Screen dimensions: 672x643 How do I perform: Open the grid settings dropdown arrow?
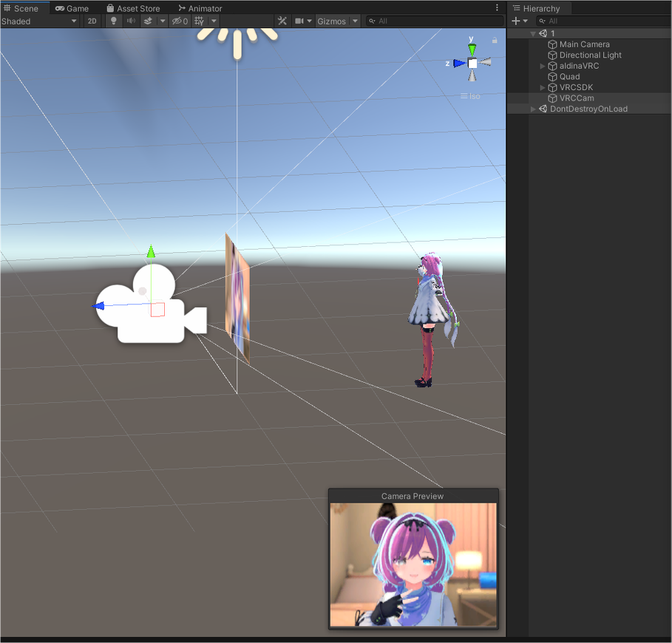[x=214, y=21]
